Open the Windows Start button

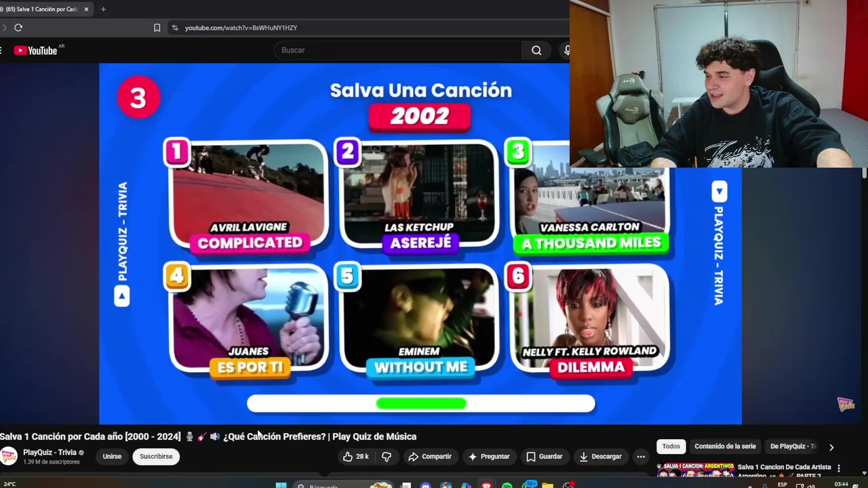[x=281, y=485]
